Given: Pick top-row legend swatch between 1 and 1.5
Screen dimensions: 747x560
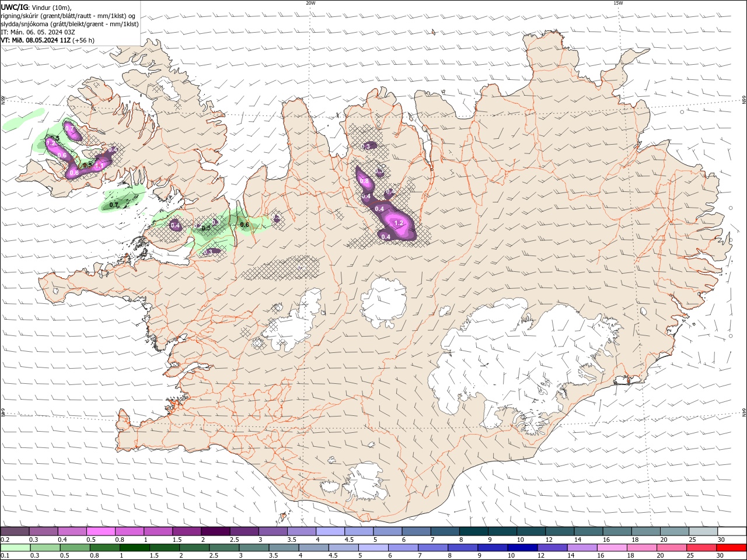Looking at the screenshot, I should [158, 531].
